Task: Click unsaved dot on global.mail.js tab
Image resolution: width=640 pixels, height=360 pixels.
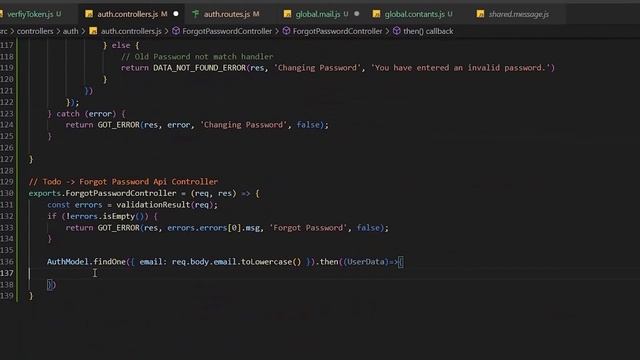Action: pos(357,14)
